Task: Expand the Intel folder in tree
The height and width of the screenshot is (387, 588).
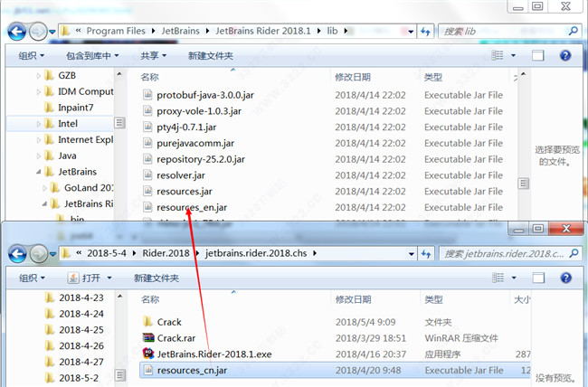Action: [x=39, y=124]
